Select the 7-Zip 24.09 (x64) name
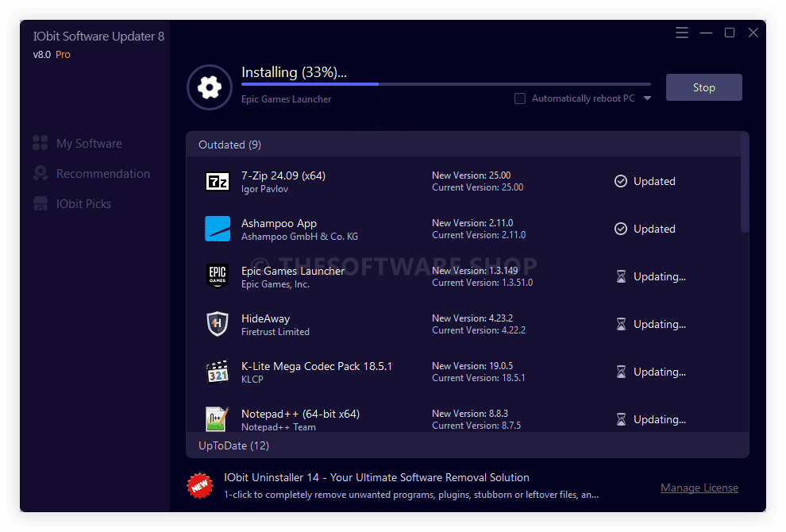This screenshot has width=786, height=532. click(283, 175)
